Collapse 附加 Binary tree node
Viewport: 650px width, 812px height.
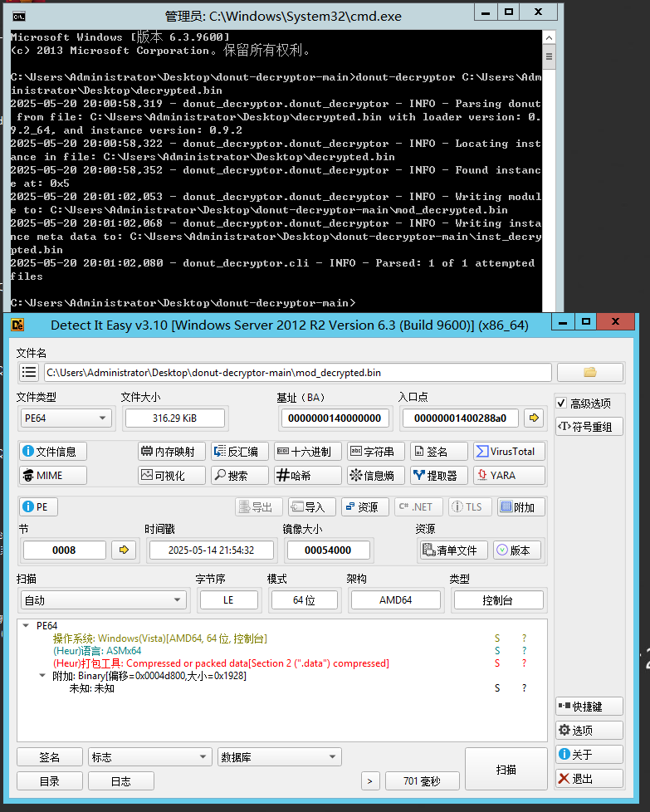[x=42, y=675]
